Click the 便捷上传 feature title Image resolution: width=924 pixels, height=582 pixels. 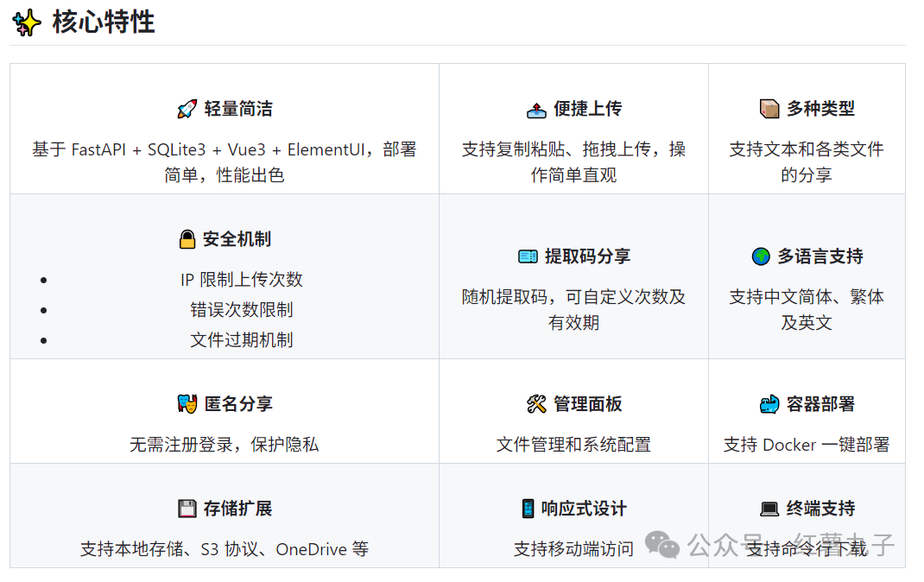tap(587, 109)
